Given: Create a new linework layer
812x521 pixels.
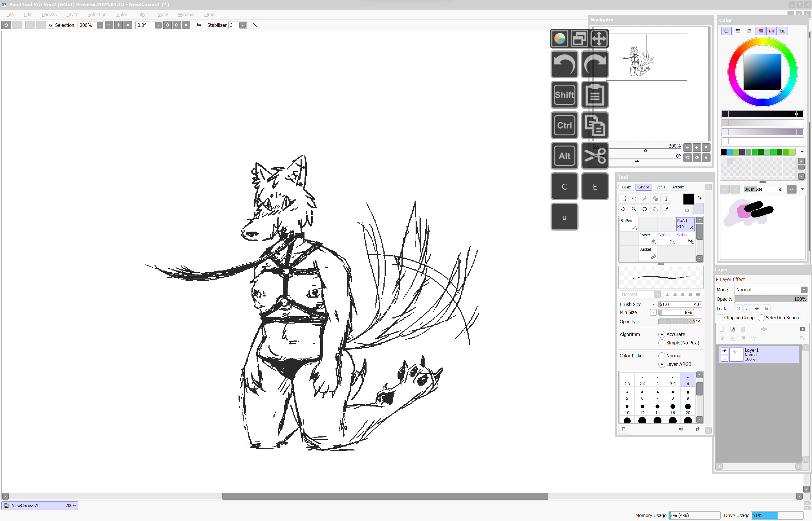Looking at the screenshot, I should [732, 329].
